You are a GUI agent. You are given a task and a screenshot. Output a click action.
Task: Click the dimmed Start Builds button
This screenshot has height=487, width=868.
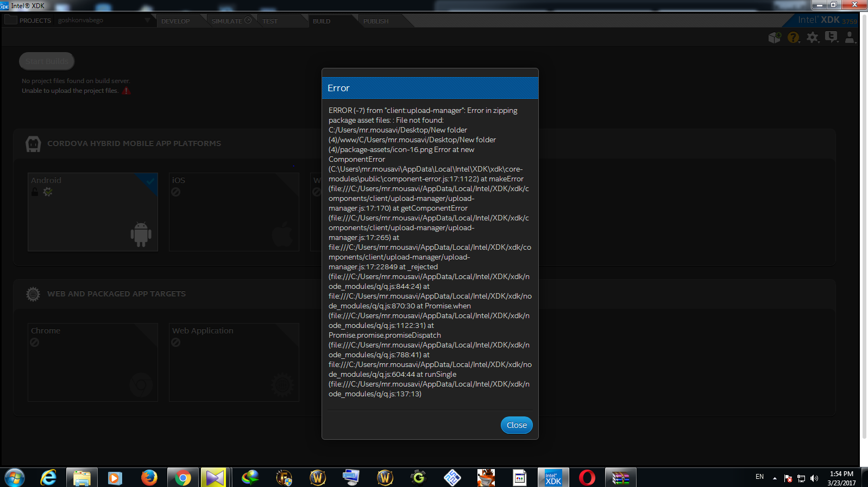coord(47,61)
